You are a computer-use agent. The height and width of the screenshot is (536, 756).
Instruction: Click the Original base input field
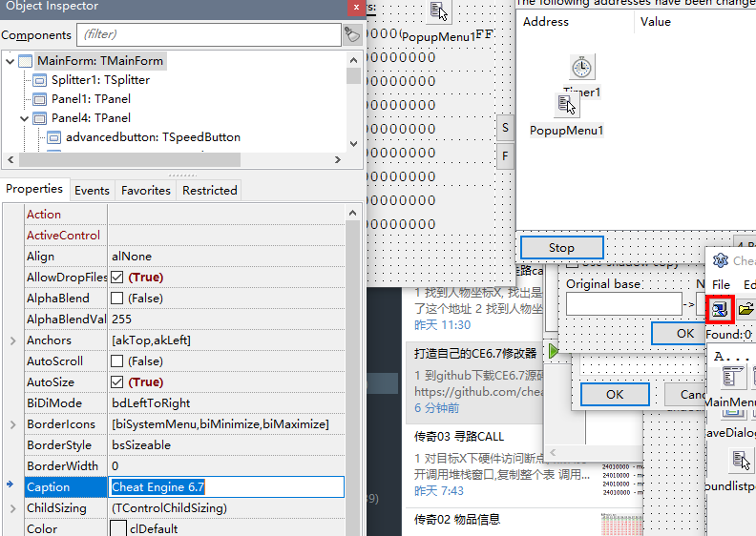point(624,304)
